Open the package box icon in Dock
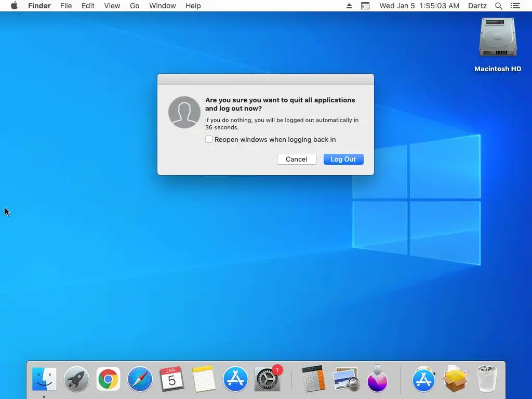532x399 pixels. (x=455, y=379)
